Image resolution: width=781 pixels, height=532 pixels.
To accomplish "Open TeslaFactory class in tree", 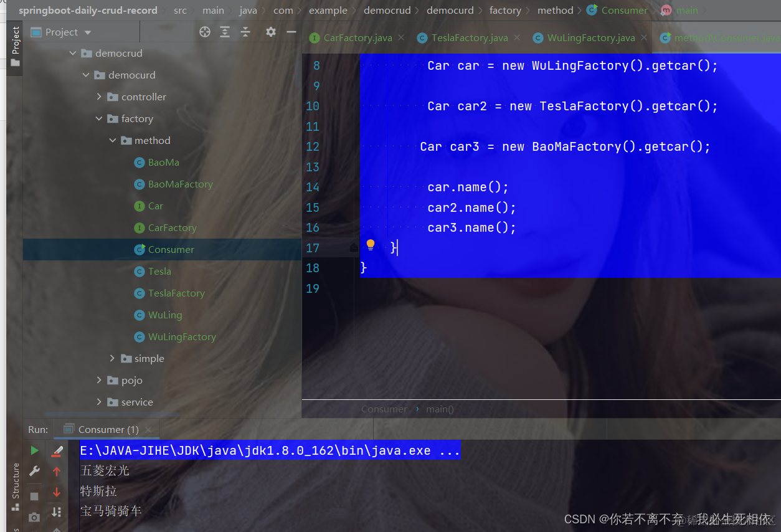I will [176, 293].
